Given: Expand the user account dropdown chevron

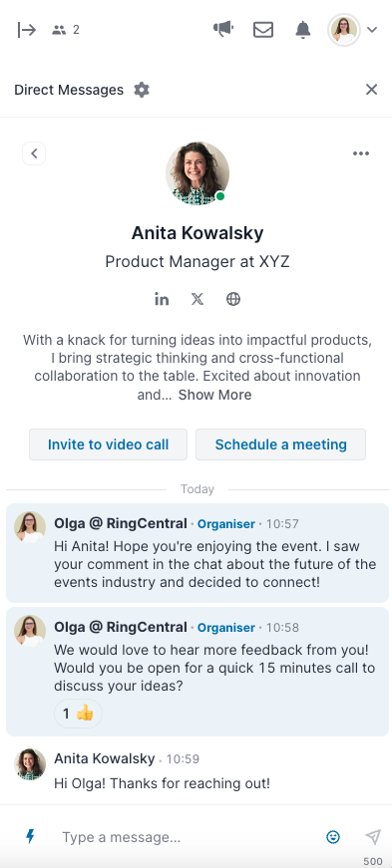Looking at the screenshot, I should 372,30.
